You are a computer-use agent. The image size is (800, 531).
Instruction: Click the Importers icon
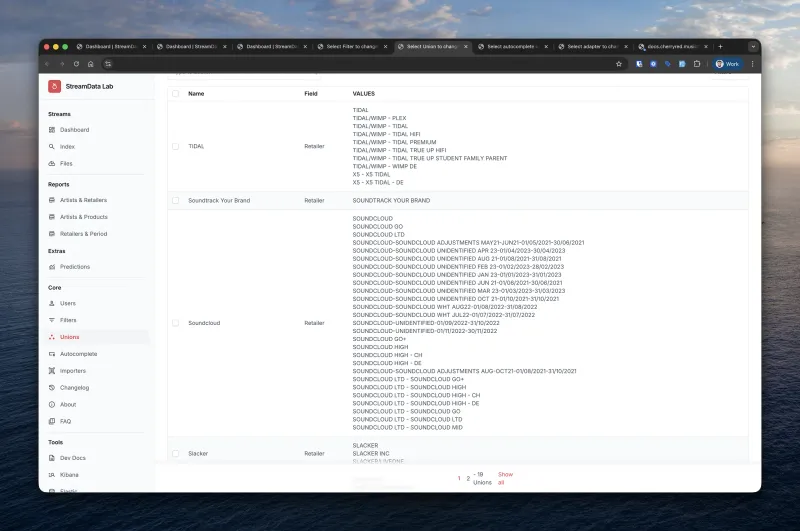click(x=52, y=371)
